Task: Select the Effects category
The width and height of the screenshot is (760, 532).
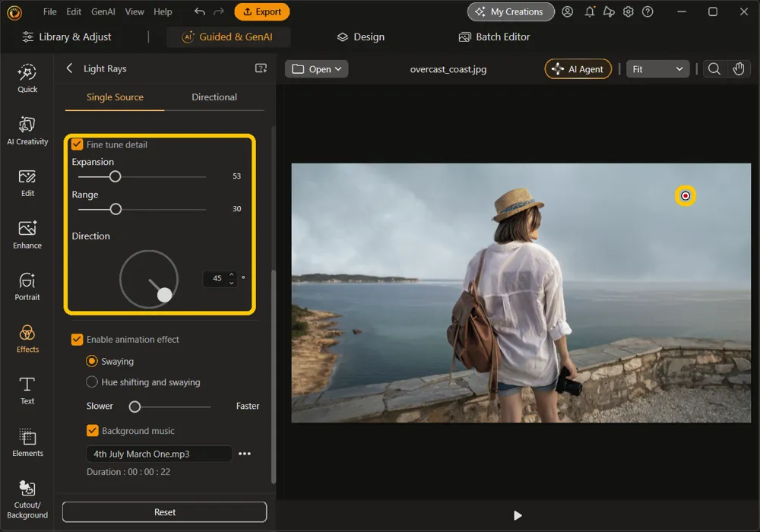Action: click(x=27, y=339)
